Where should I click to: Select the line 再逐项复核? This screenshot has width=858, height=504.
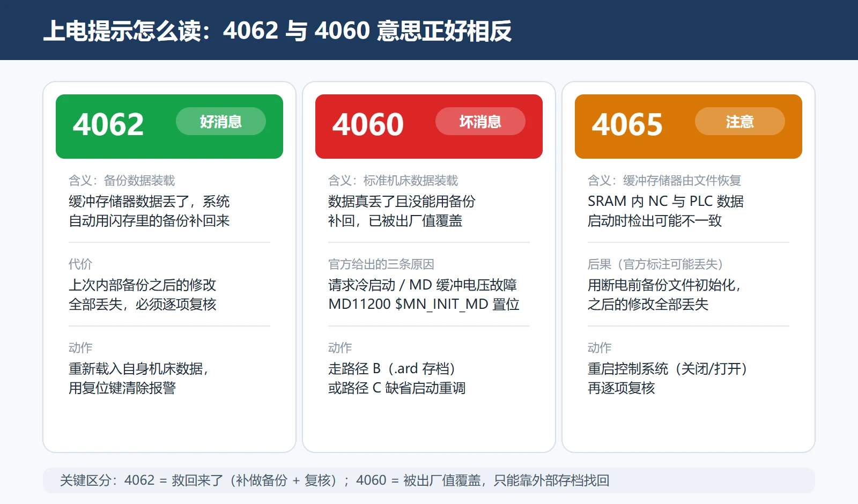(x=622, y=388)
